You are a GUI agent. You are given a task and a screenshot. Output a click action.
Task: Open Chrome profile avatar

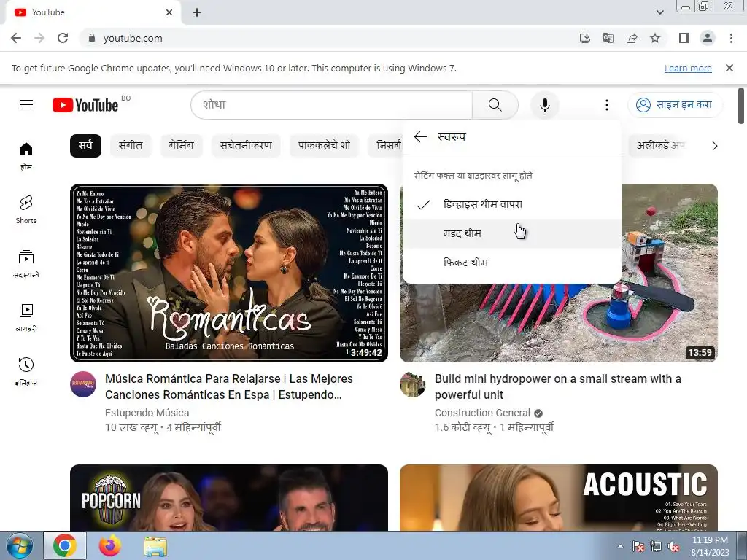point(708,38)
